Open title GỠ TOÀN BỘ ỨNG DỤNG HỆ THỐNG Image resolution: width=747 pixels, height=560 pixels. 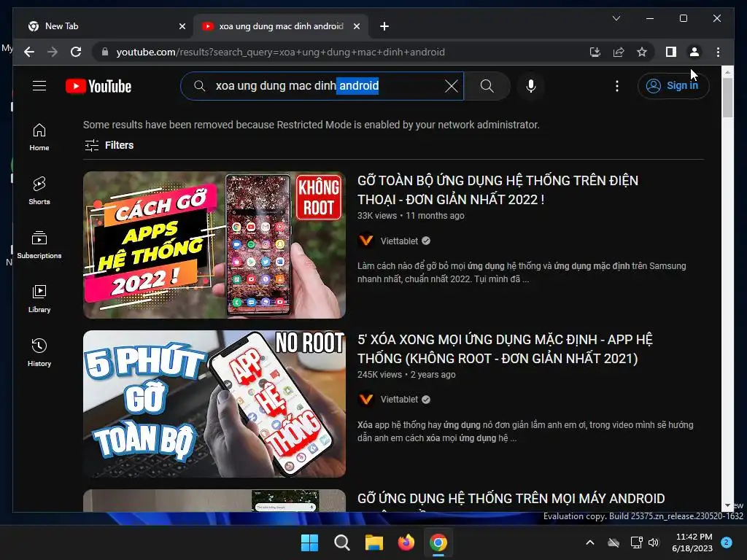pyautogui.click(x=498, y=190)
